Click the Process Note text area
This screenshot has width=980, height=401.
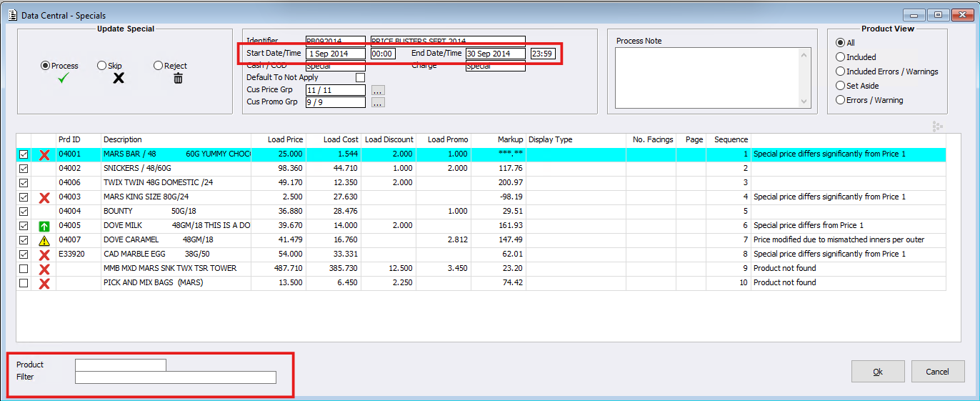pyautogui.click(x=708, y=79)
